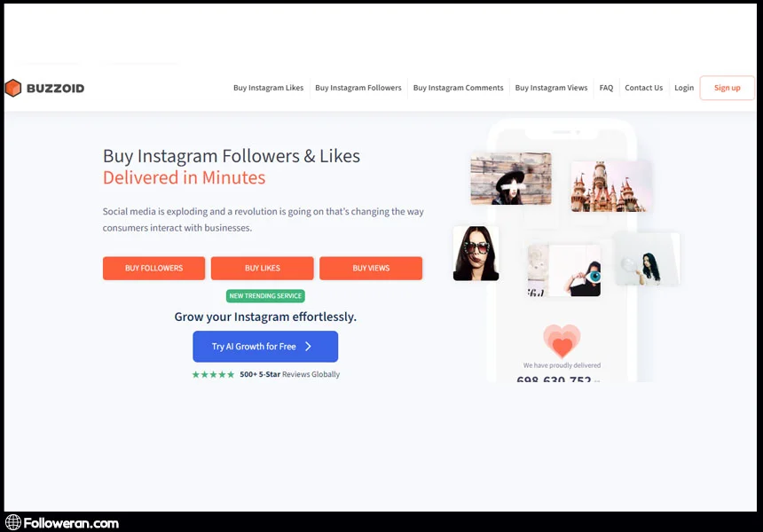
Task: Open Buy Instagram Likes menu item
Action: (x=268, y=88)
